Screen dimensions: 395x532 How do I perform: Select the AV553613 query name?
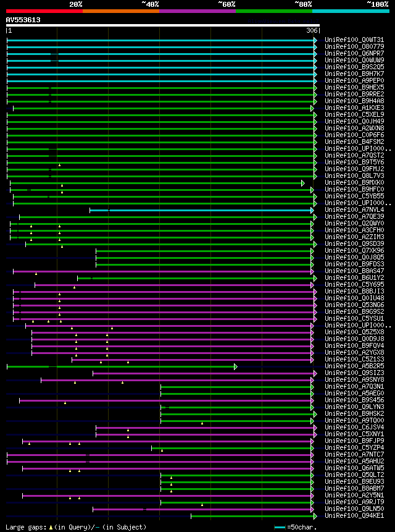pos(23,20)
